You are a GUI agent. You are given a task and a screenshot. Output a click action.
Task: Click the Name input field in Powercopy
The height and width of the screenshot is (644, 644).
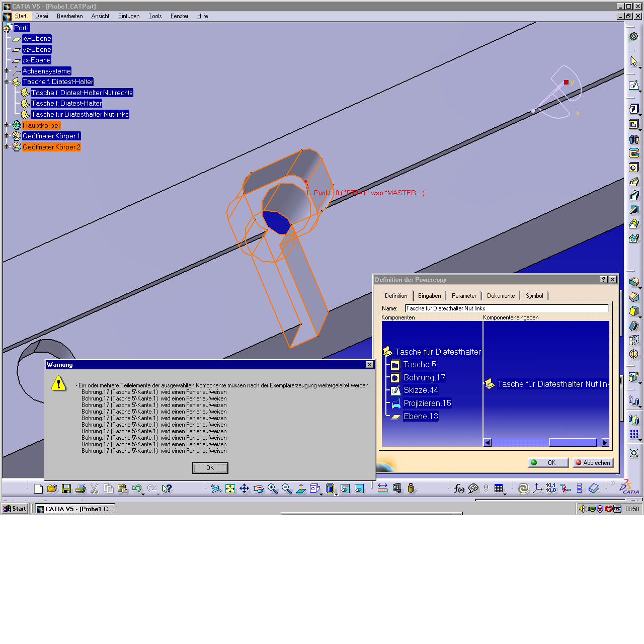[507, 308]
